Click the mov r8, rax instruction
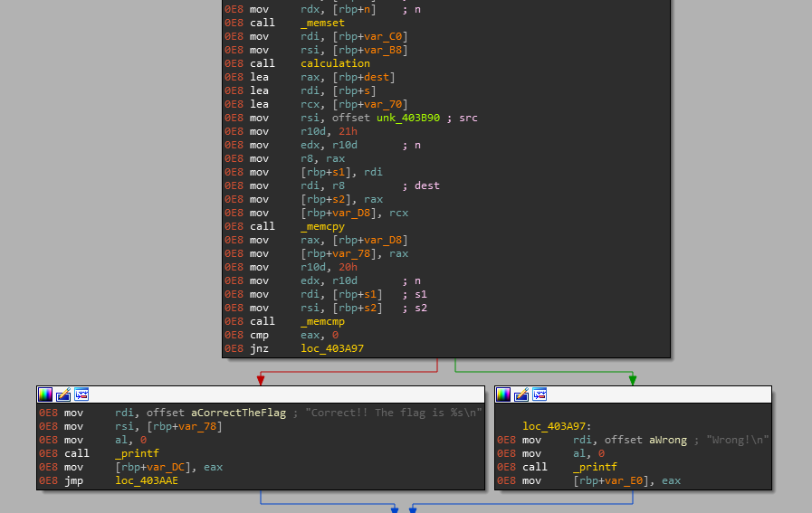This screenshot has width=812, height=513. [x=297, y=158]
